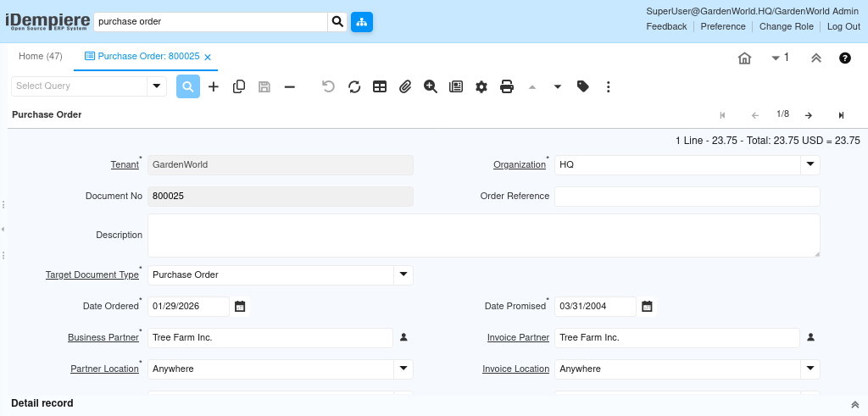Click the New Record plus icon
This screenshot has width=868, height=416.
[x=214, y=86]
